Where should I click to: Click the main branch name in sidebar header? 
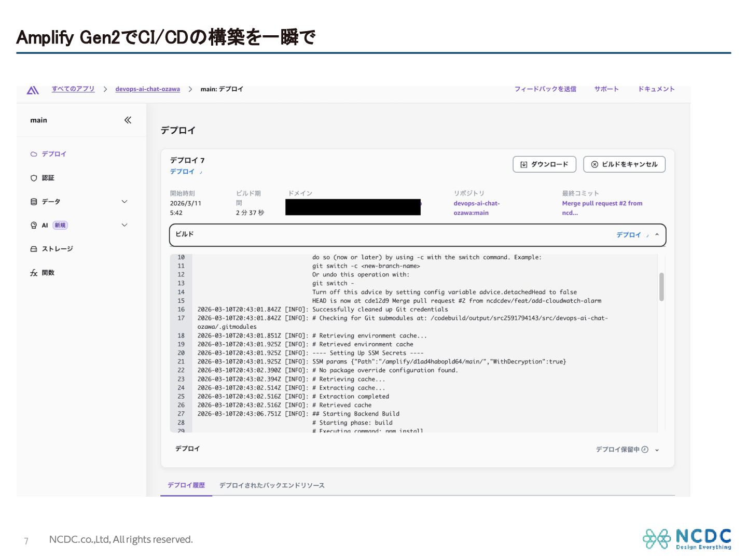tap(38, 120)
